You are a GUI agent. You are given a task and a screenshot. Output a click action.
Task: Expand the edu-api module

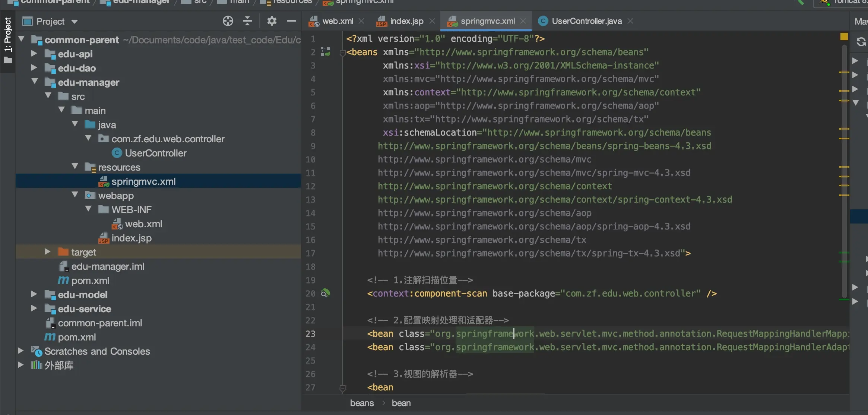point(34,54)
